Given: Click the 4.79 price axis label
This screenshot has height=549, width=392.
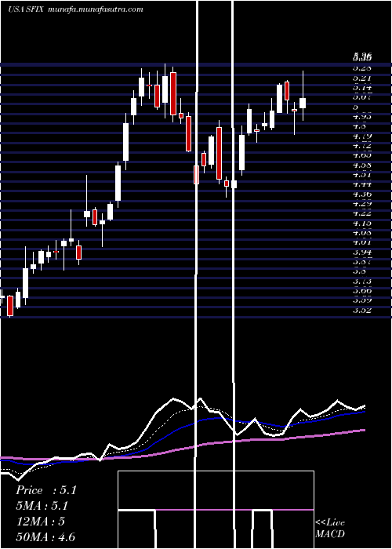Looking at the screenshot, I should point(362,136).
